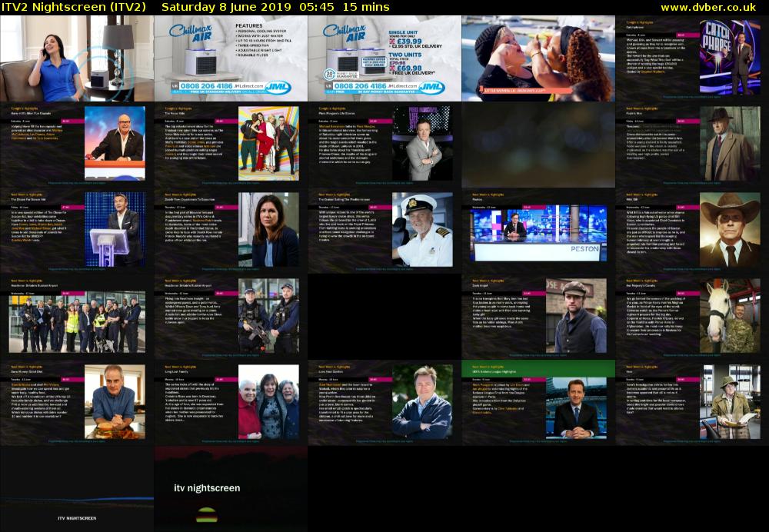Select the Peston news studio thumbnail
Image resolution: width=769 pixels, height=532 pixels.
[538, 231]
